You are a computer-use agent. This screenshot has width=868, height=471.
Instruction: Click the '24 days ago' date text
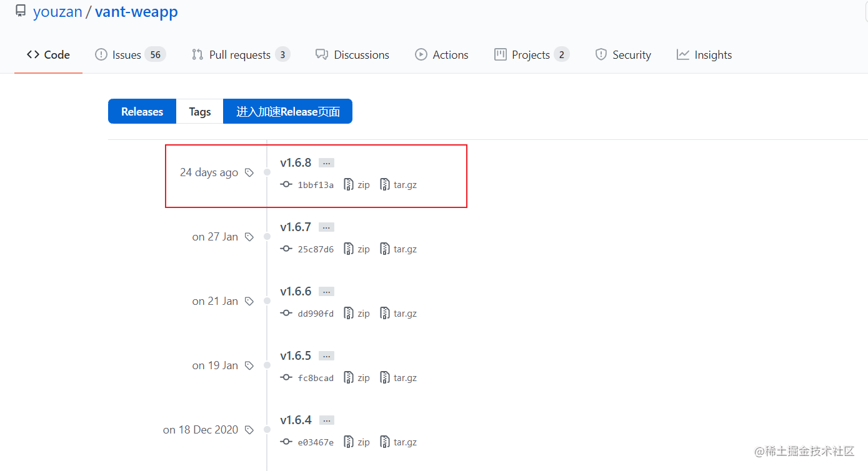coord(209,172)
